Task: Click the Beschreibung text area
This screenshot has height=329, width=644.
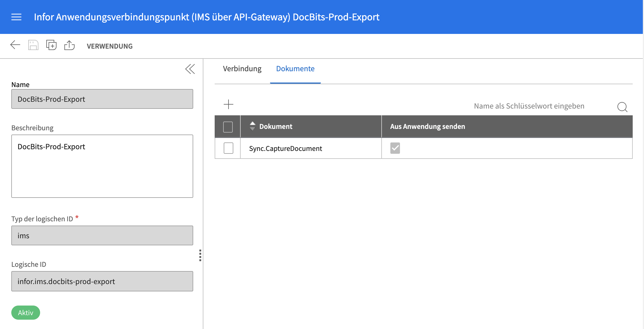Action: pos(102,166)
